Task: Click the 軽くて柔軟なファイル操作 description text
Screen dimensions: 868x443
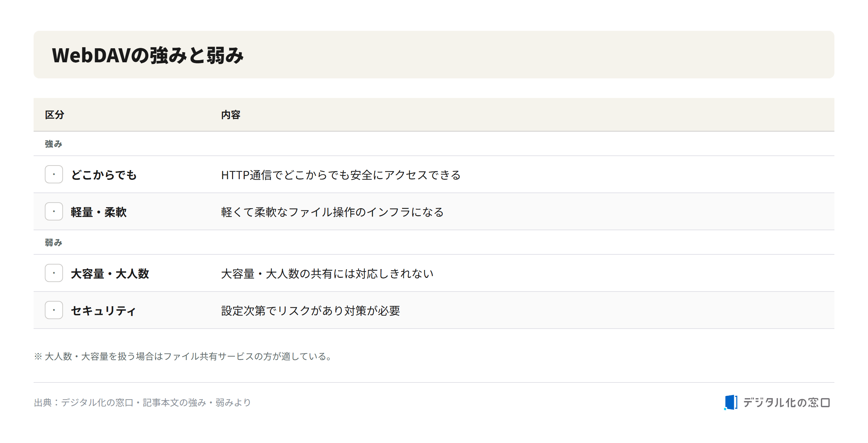Action: [x=332, y=212]
